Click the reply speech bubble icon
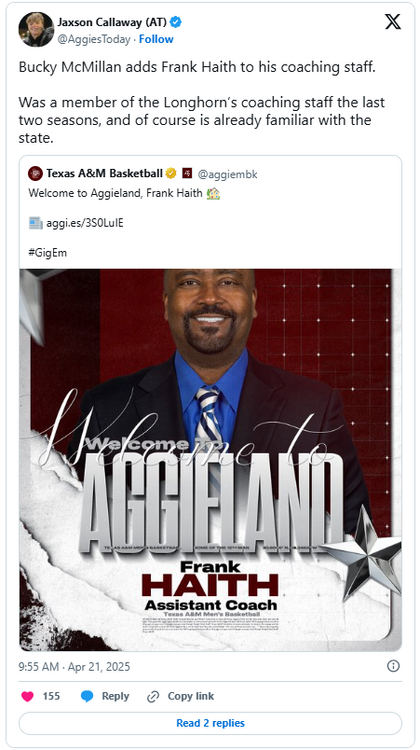 [x=87, y=696]
